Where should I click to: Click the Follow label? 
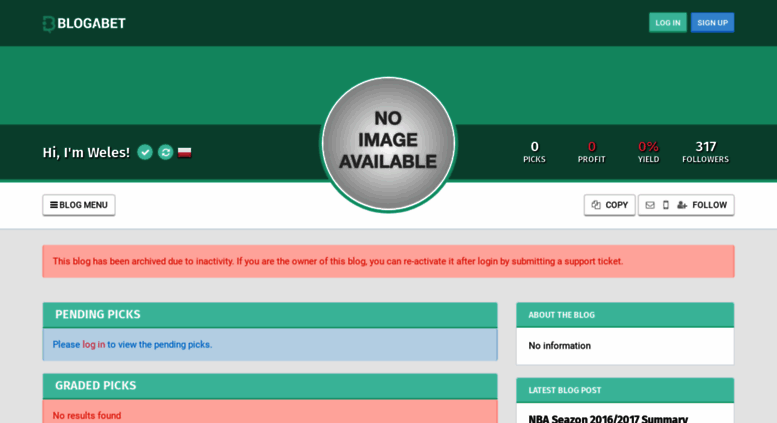pos(709,205)
